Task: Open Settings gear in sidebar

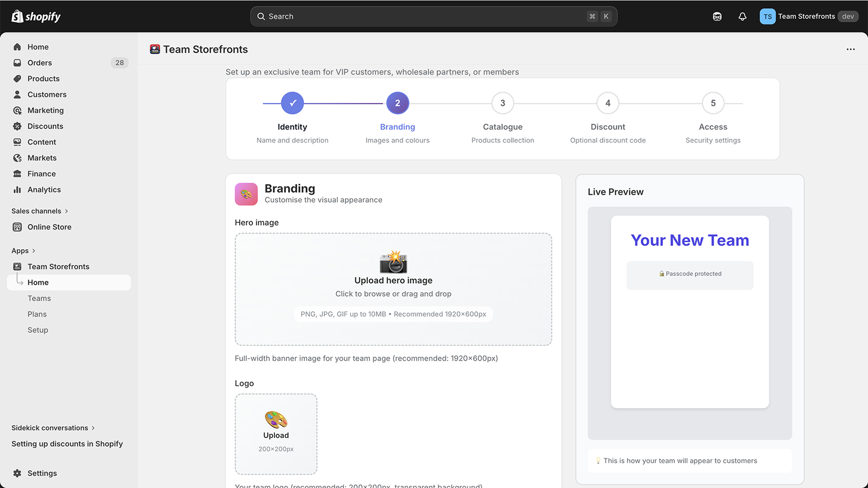Action: pos(17,473)
